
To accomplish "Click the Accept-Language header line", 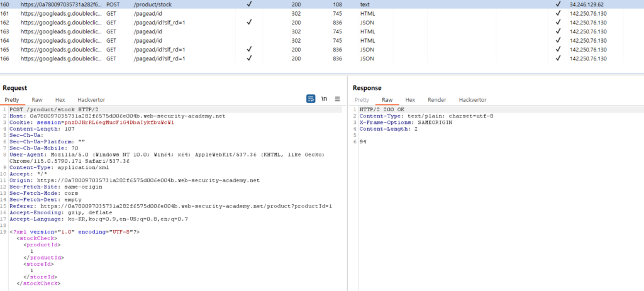I will point(99,219).
